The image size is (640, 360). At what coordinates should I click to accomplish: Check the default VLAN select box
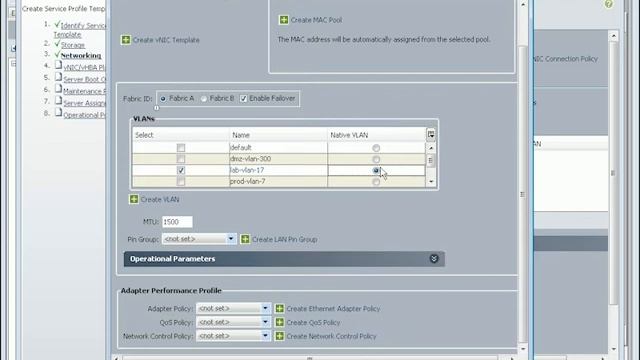coord(181,148)
